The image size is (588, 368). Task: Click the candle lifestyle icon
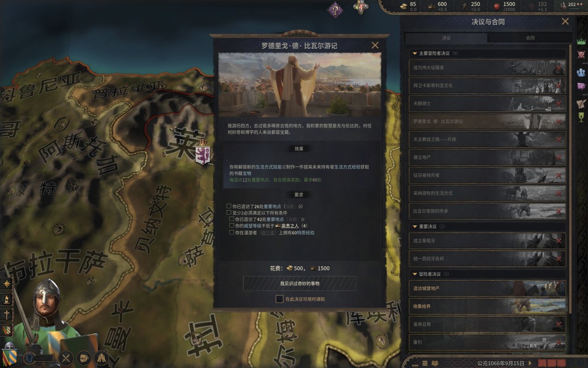6,299
